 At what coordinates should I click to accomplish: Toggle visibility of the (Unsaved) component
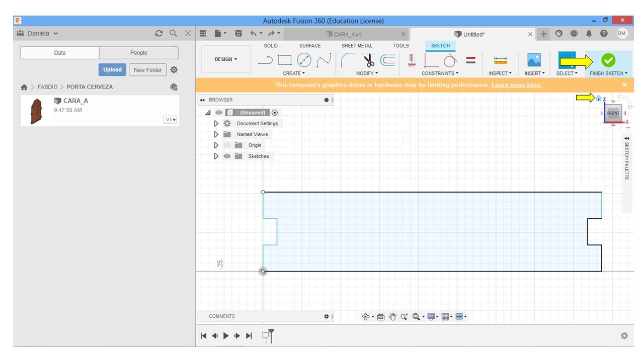coord(219,113)
